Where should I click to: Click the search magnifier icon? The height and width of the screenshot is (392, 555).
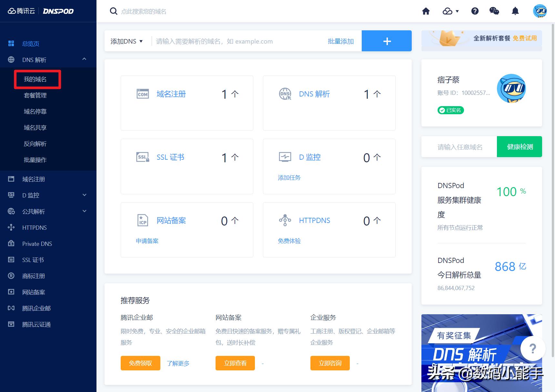pos(114,11)
